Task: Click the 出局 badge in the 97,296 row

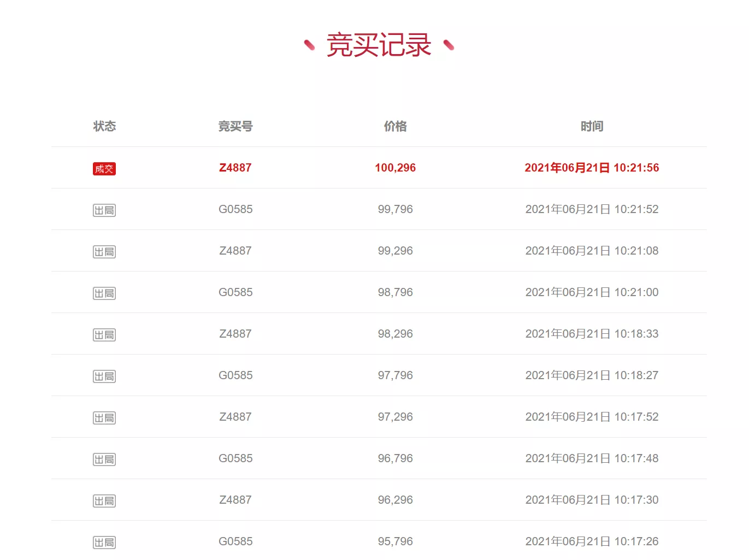Action: coord(104,418)
